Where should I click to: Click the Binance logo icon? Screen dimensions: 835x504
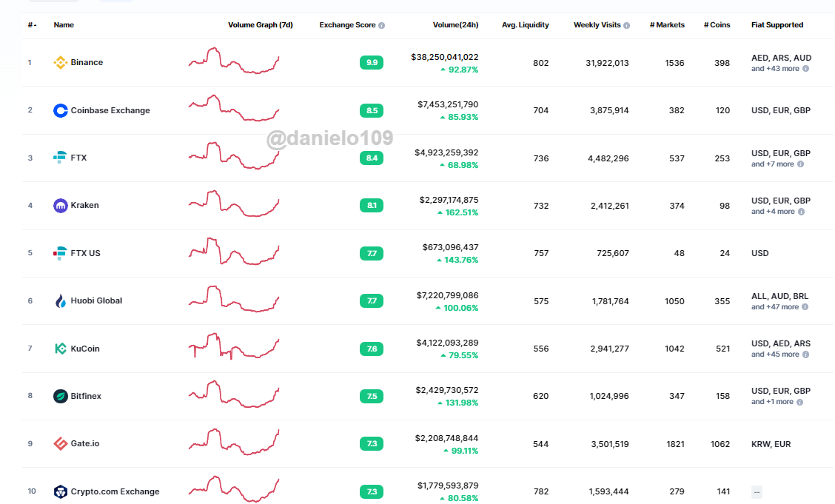pos(60,63)
